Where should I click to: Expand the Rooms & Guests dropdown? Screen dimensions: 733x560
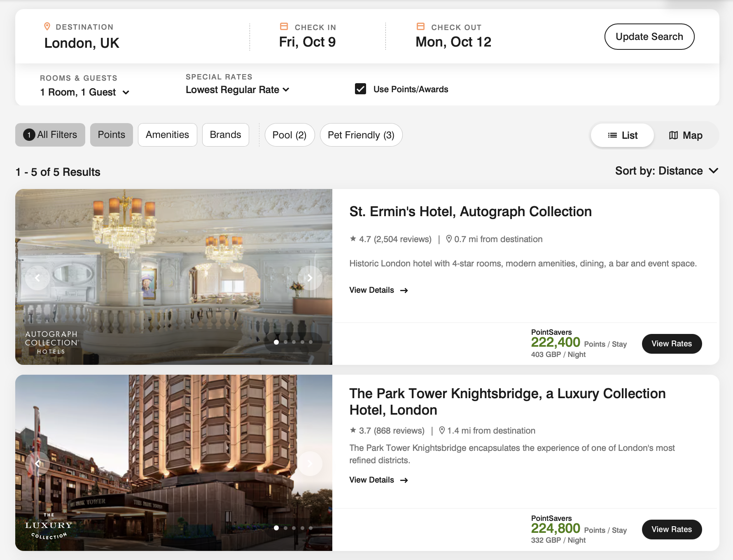tap(85, 92)
